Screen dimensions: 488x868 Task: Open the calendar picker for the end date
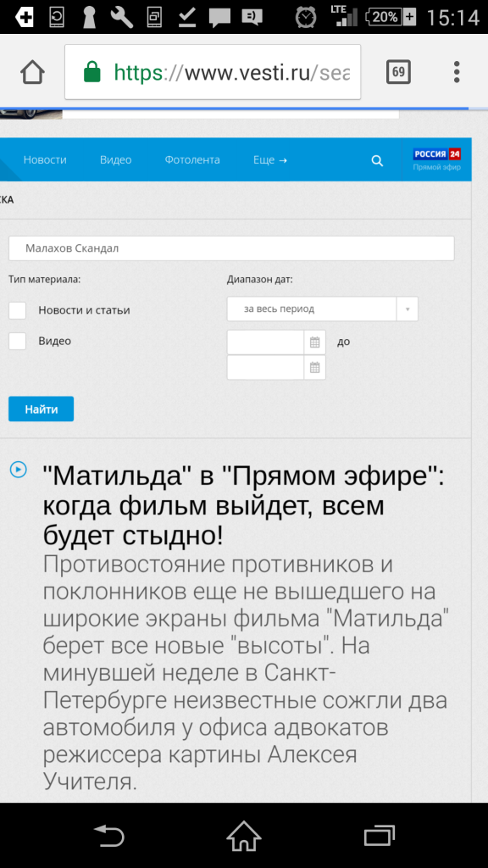tap(315, 368)
